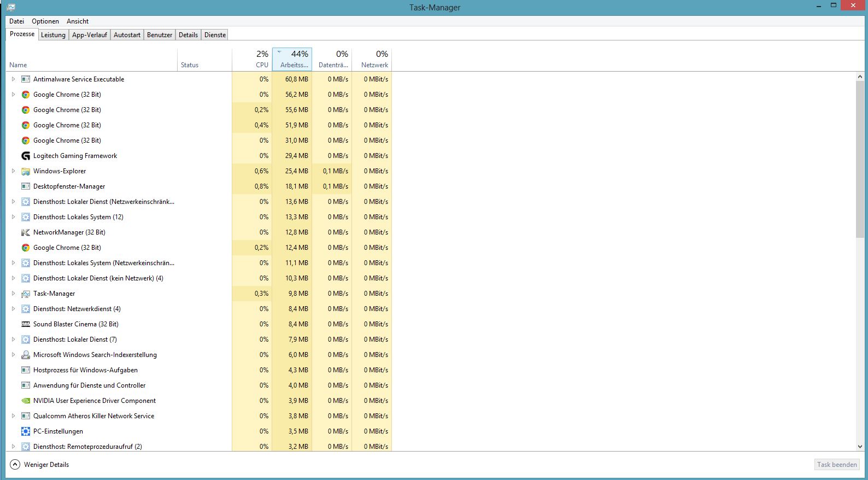Image resolution: width=868 pixels, height=480 pixels.
Task: Open the Datei menu
Action: click(x=16, y=21)
